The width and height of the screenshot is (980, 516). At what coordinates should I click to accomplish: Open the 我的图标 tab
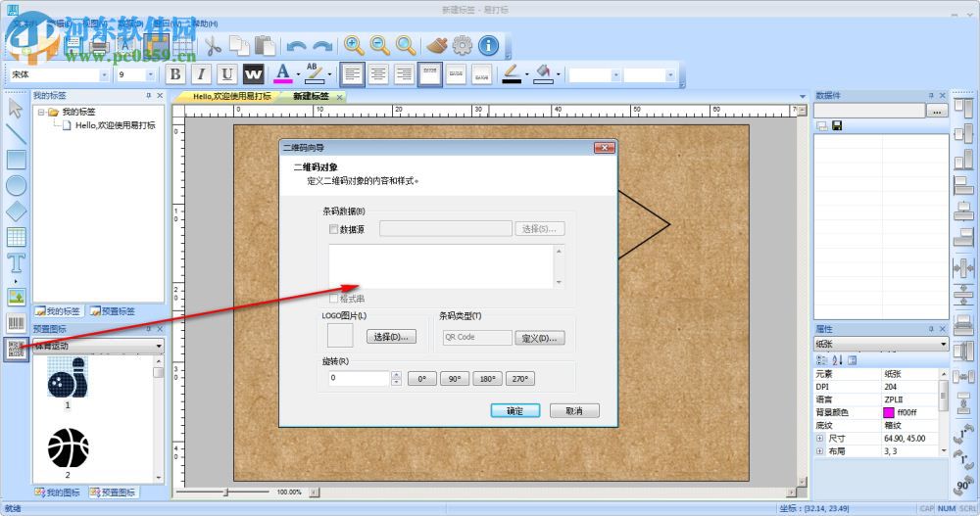pos(58,493)
